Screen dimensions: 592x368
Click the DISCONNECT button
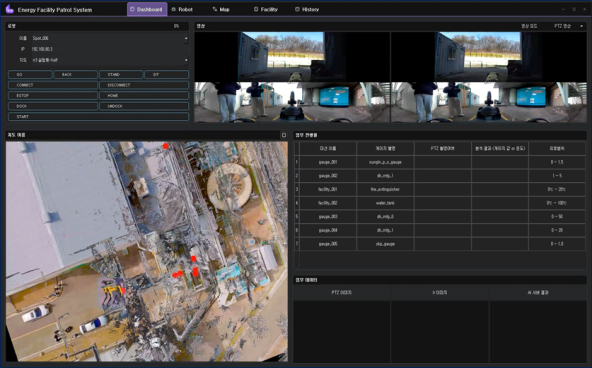[x=144, y=85]
